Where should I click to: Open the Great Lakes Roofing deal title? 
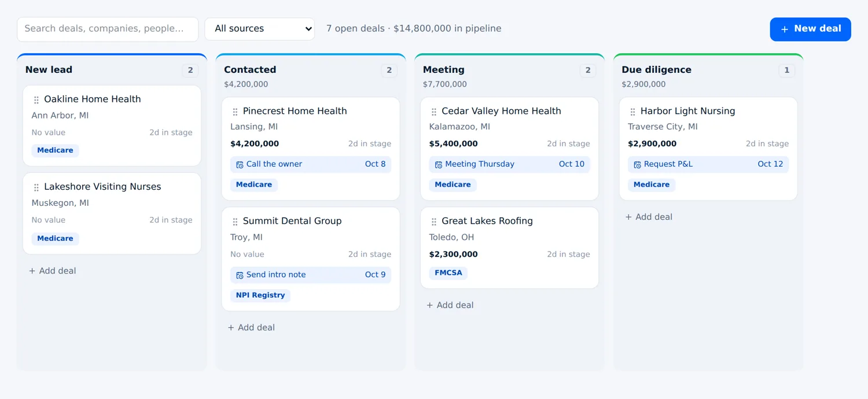tap(487, 221)
